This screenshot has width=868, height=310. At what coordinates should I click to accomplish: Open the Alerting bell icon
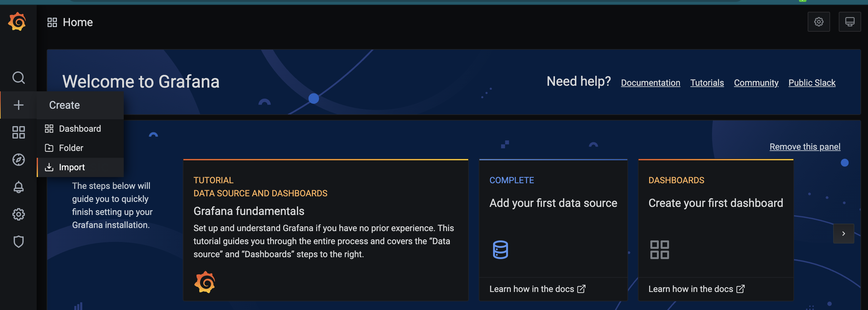(19, 187)
